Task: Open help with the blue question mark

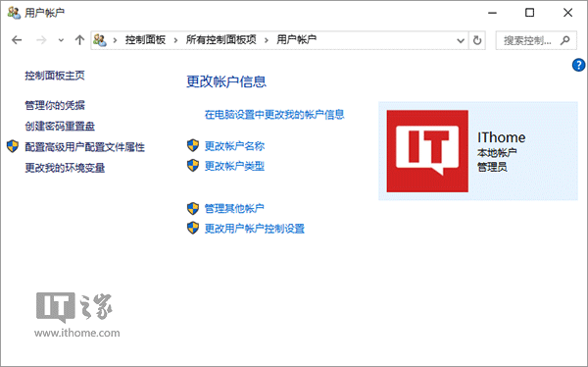Action: pyautogui.click(x=578, y=65)
